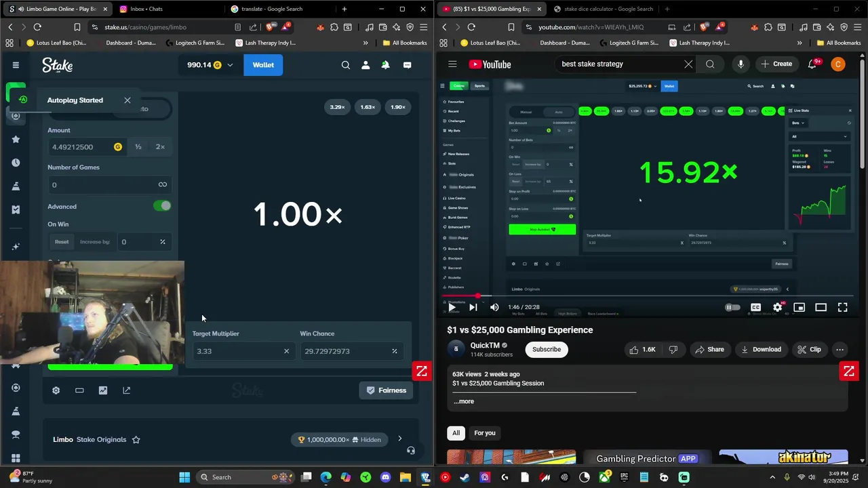Open more actions ellipsis under video
This screenshot has width=868, height=488.
(840, 350)
